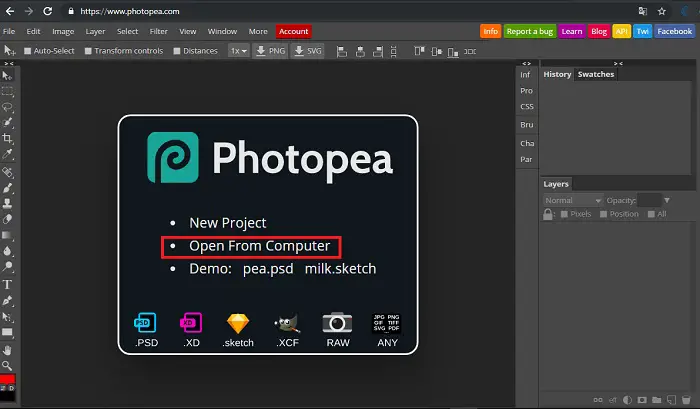Select the Move tool in left toolbar
This screenshot has height=409, width=700.
tap(8, 75)
